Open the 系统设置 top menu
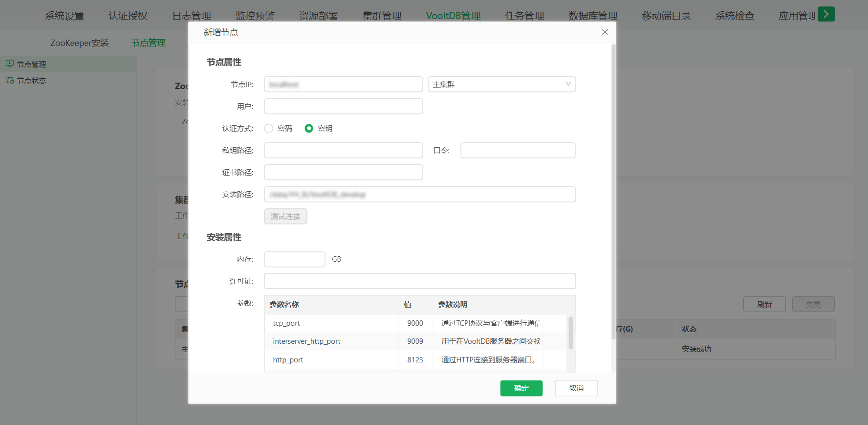This screenshot has width=868, height=425. pyautogui.click(x=65, y=16)
